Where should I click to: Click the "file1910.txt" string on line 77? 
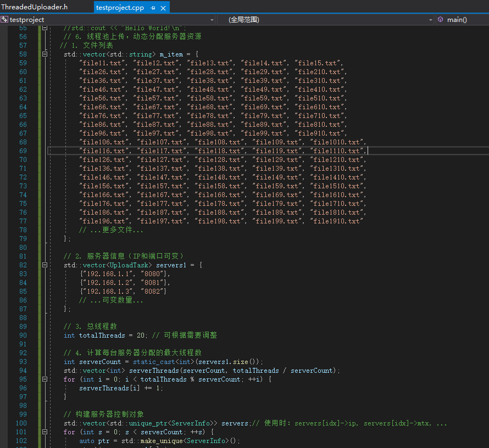pyautogui.click(x=336, y=221)
